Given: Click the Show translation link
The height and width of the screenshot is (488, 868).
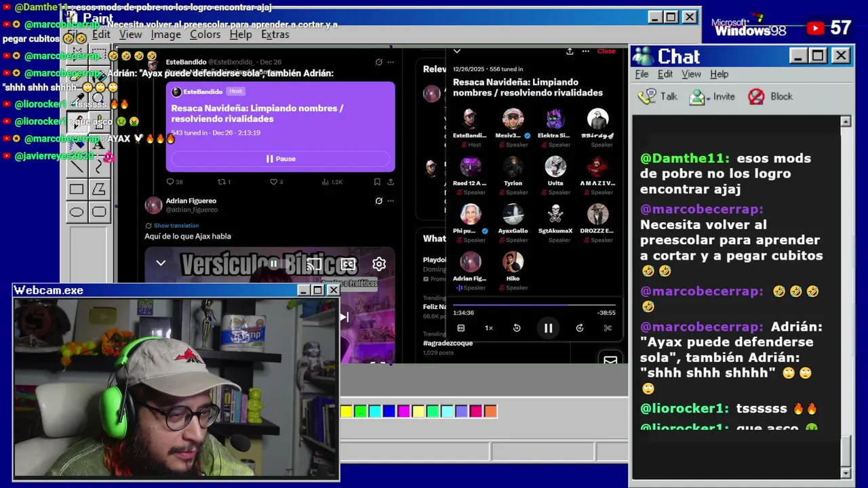Looking at the screenshot, I should pos(176,226).
